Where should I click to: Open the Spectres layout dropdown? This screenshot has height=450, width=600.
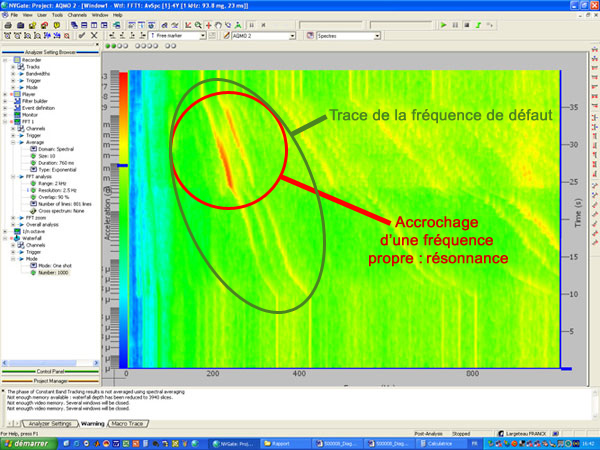[x=376, y=35]
